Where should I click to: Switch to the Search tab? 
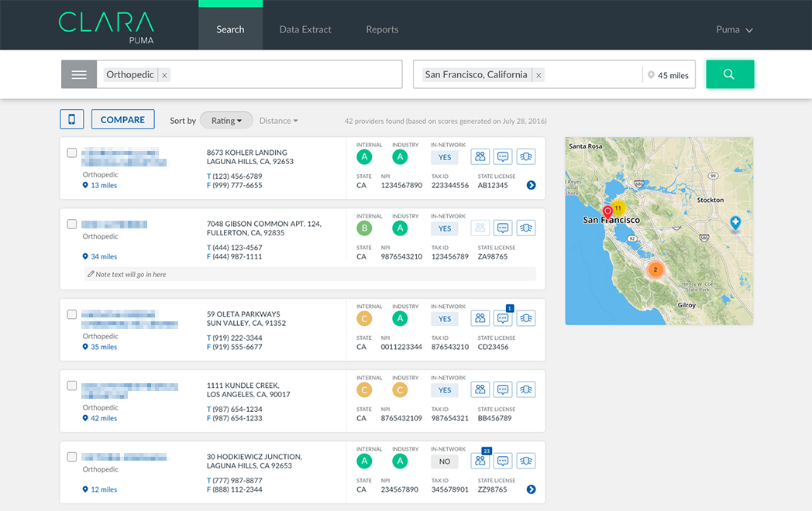tap(230, 29)
